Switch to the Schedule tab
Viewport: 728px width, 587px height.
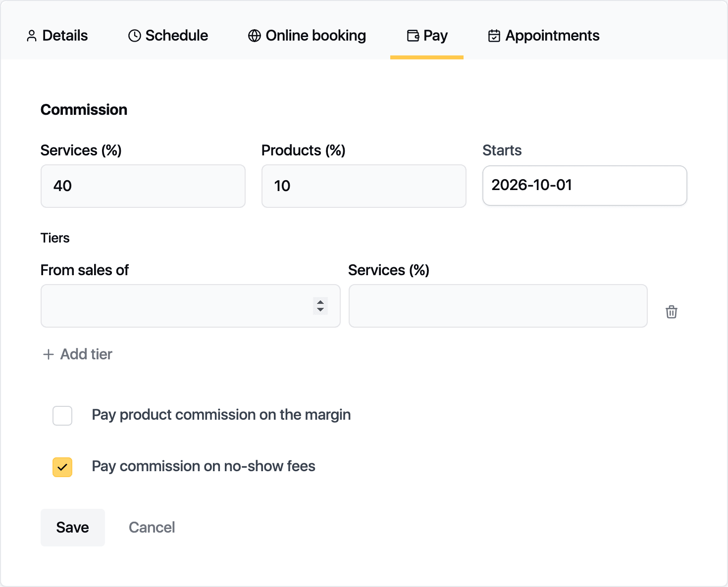(x=168, y=36)
